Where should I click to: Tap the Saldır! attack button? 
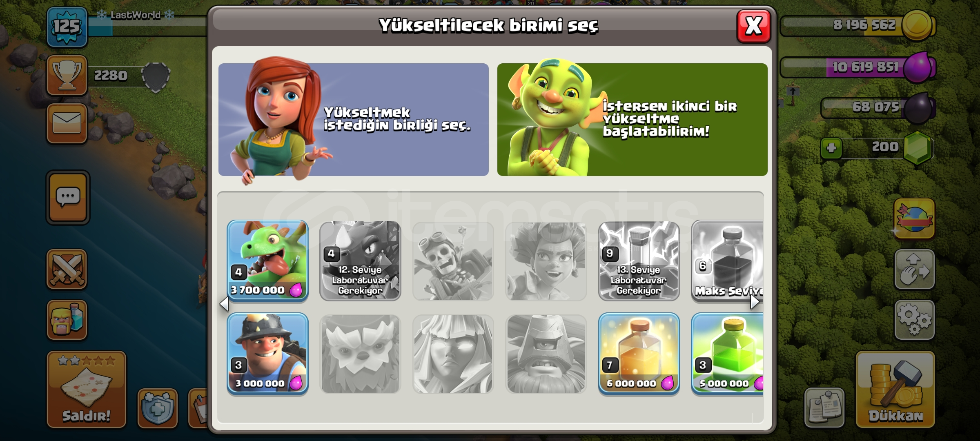(x=86, y=389)
